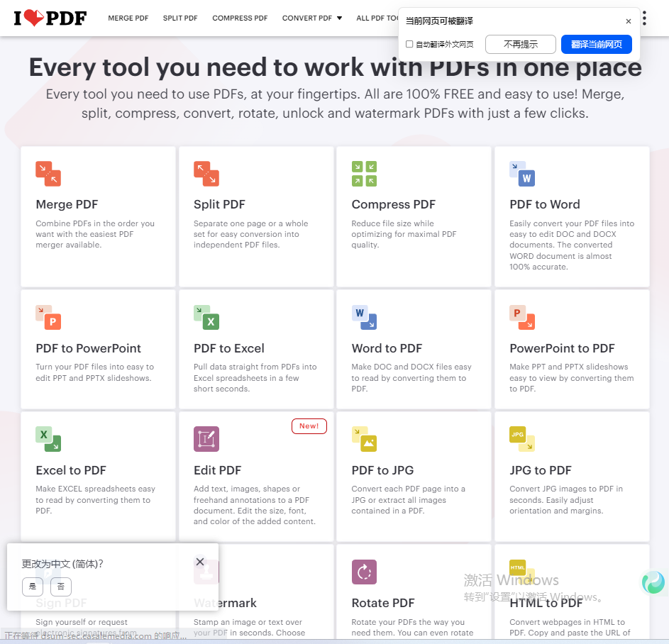Screen dimensions: 669x644
Task: Open the JPG to PDF icon
Action: [x=522, y=439]
